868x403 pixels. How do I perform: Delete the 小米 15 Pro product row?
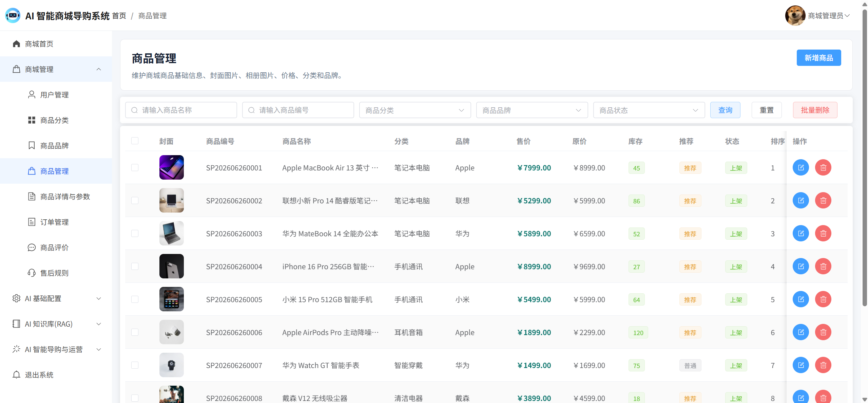click(823, 299)
